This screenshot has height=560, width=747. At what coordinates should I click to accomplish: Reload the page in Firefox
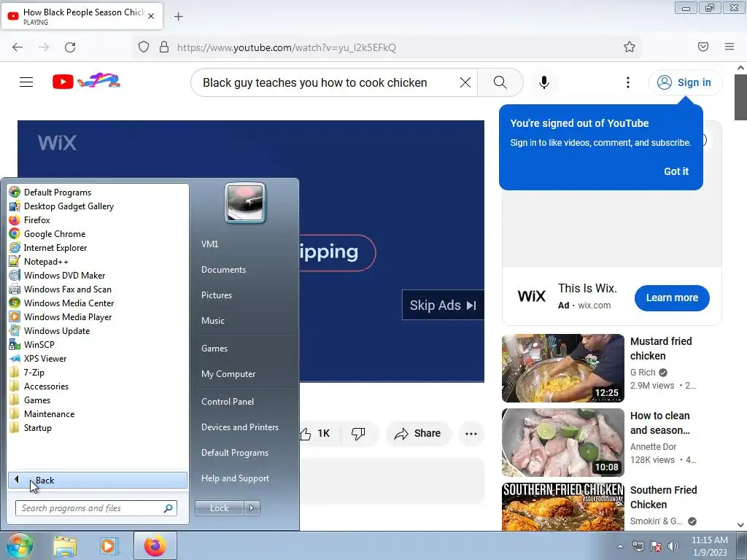[x=70, y=47]
